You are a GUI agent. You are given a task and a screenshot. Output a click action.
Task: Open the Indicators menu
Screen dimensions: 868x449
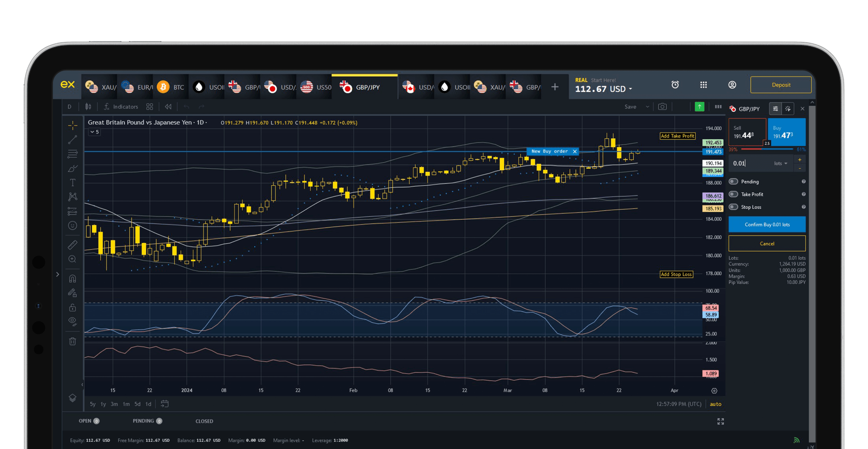tap(121, 107)
